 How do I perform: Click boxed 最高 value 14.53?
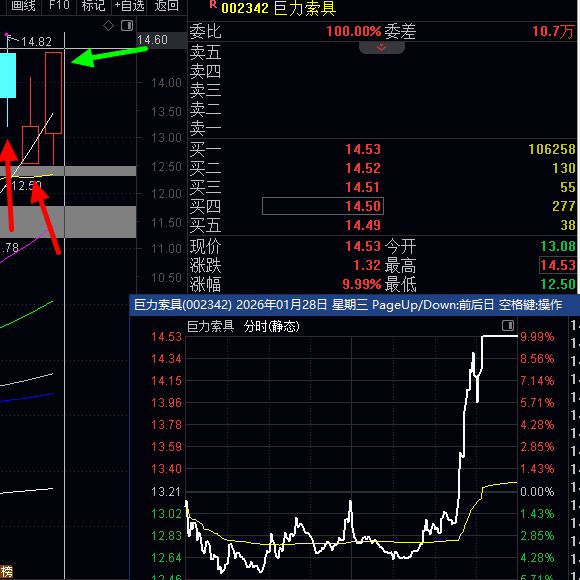[558, 265]
